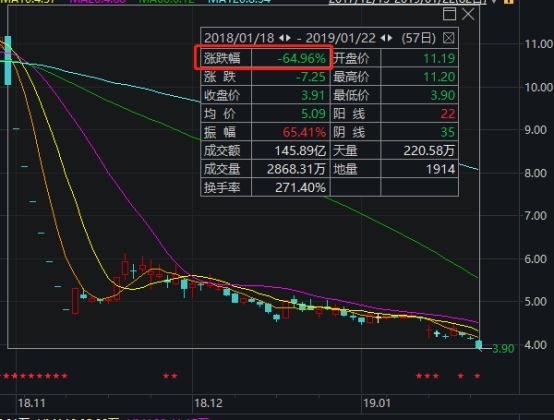Click the -64.96% change value
The width and height of the screenshot is (554, 420).
[301, 58]
